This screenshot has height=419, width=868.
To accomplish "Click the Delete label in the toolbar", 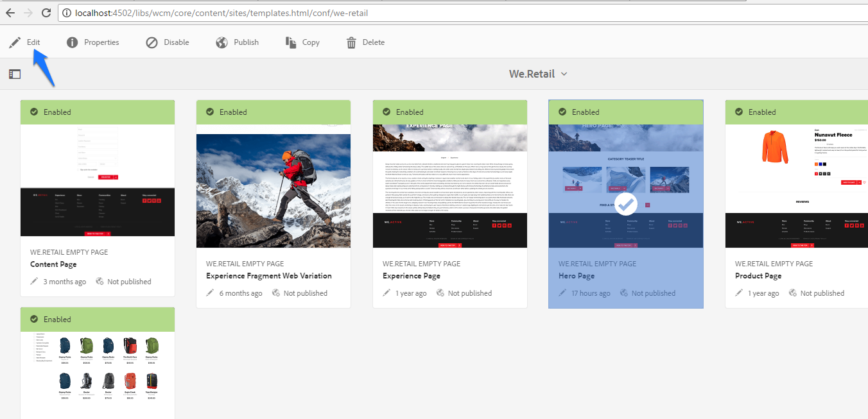I will point(374,42).
